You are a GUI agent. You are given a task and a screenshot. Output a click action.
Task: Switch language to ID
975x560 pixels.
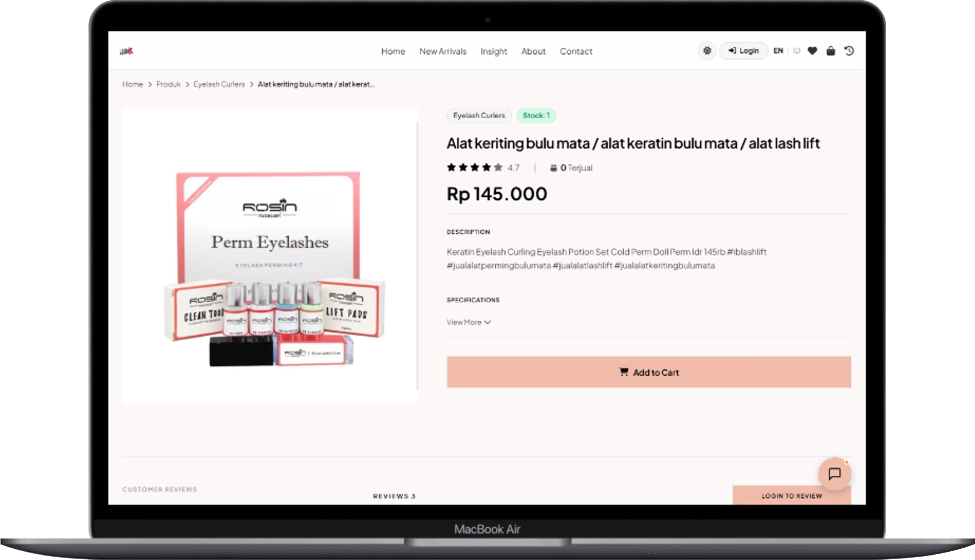click(x=796, y=51)
